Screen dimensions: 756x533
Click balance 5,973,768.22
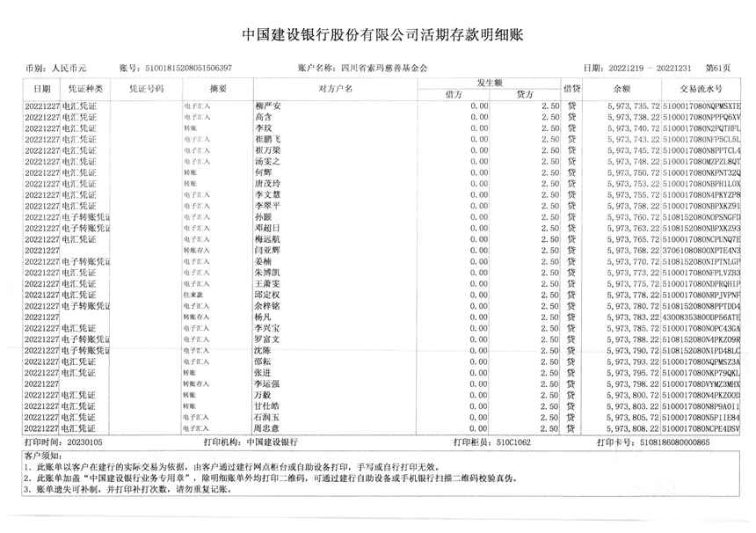[634, 251]
